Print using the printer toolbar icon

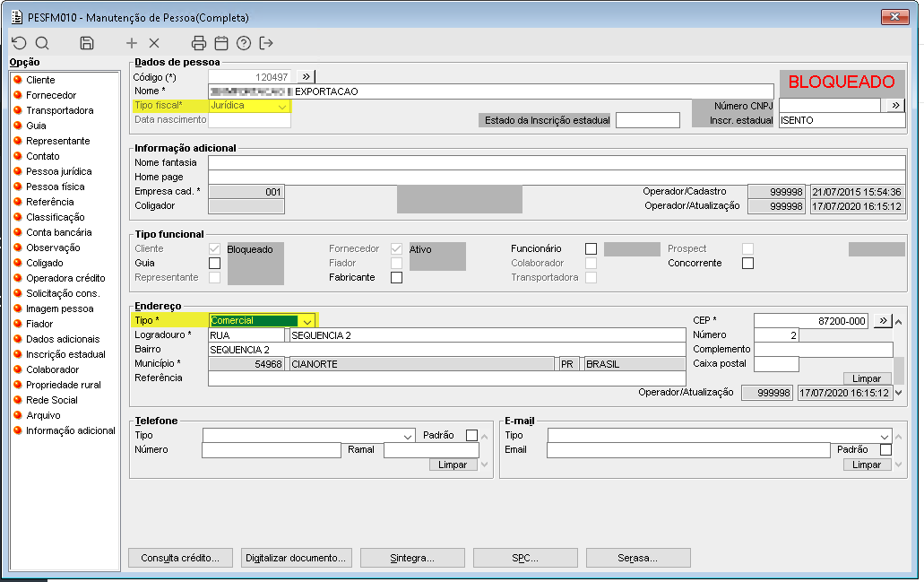(x=199, y=43)
